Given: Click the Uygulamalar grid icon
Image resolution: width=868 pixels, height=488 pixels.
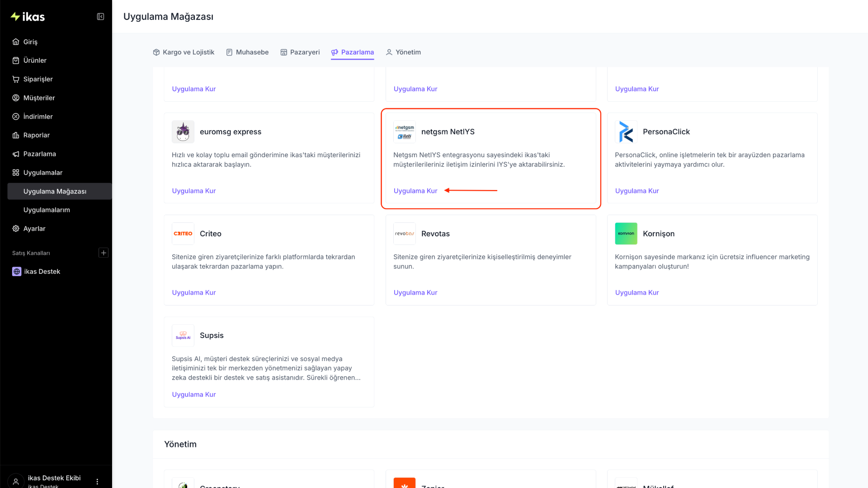Looking at the screenshot, I should coord(16,173).
